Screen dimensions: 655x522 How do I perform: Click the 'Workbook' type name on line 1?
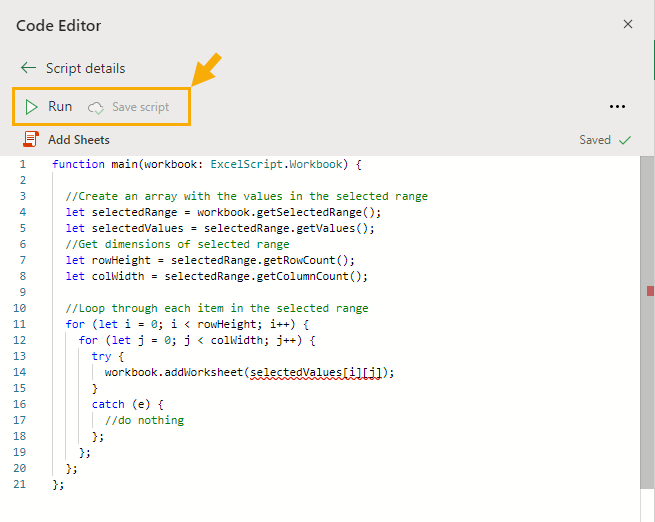(x=316, y=164)
